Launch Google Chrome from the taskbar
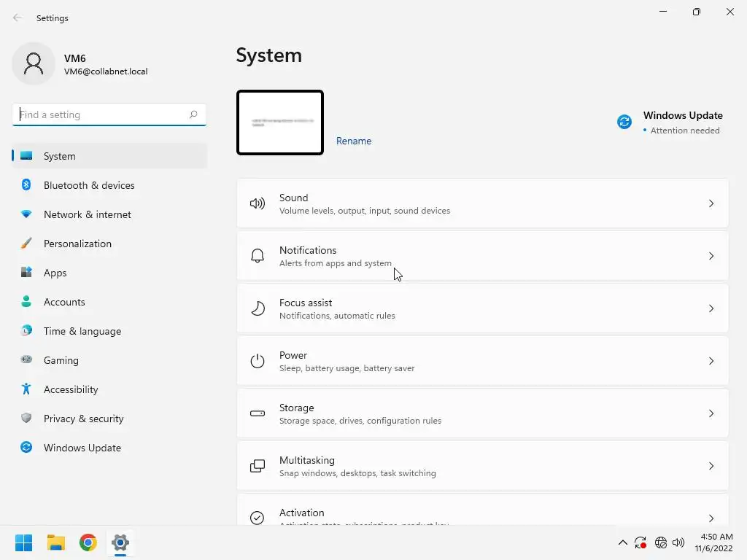 point(88,542)
